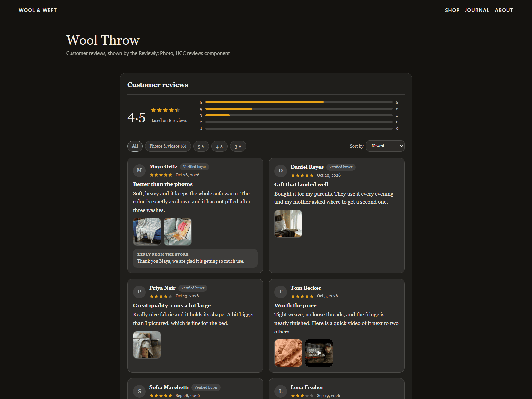Screen dimensions: 532x399
Task: Click Sofia Marchetti's Verified buyer badge
Action: [x=206, y=387]
